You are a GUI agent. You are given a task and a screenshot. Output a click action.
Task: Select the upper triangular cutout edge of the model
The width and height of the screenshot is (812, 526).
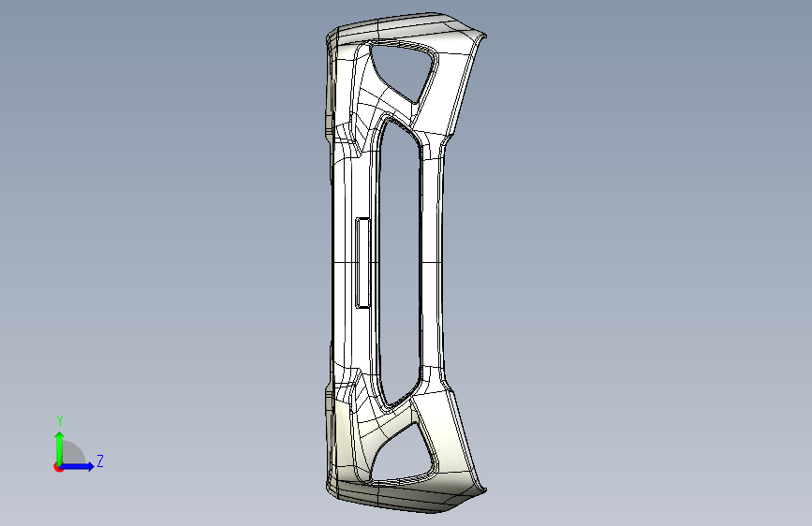tap(403, 71)
